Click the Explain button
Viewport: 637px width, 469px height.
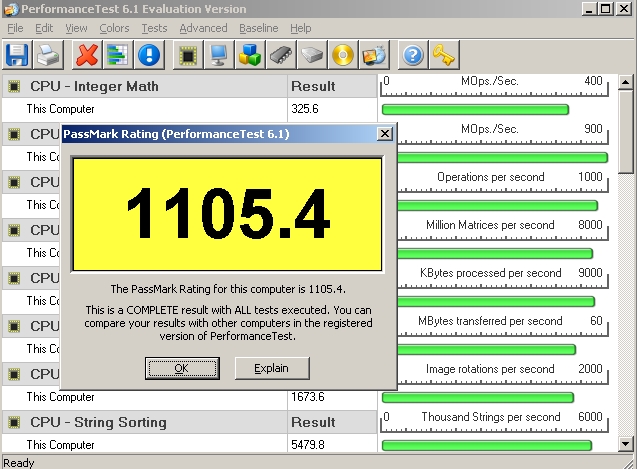(272, 369)
